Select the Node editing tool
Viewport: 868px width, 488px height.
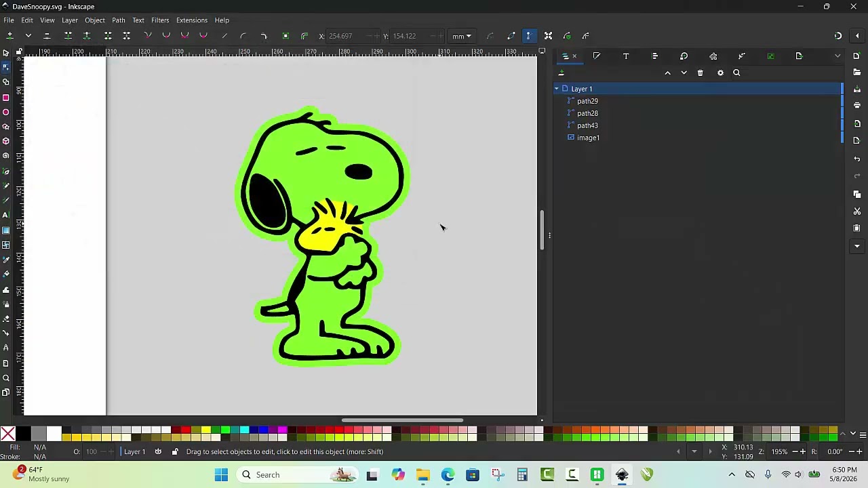(6, 67)
